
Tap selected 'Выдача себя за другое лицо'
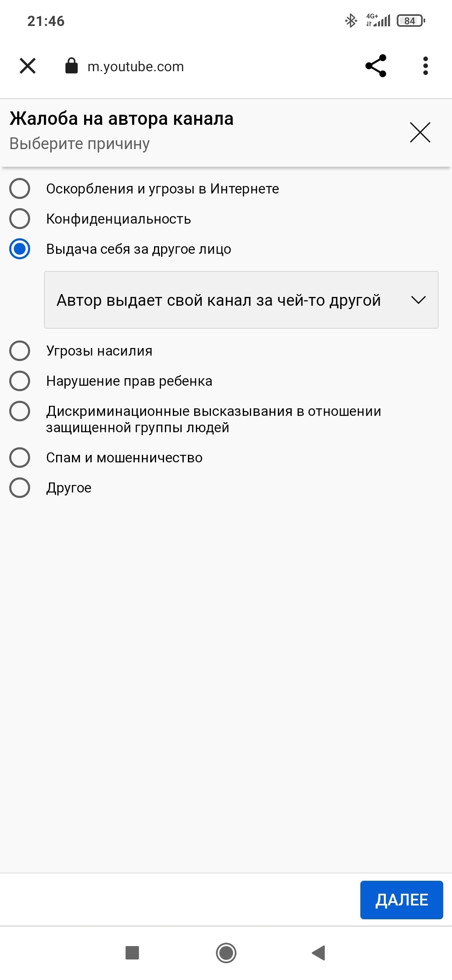click(x=20, y=249)
